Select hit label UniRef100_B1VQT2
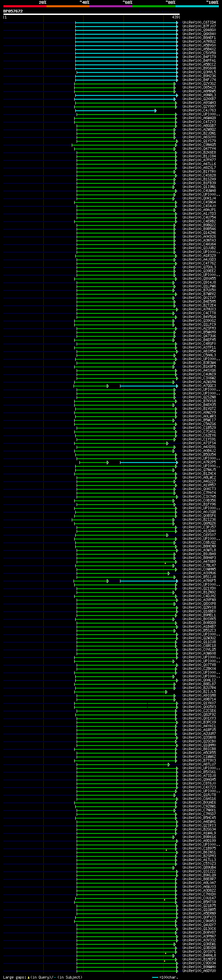 coord(199,408)
